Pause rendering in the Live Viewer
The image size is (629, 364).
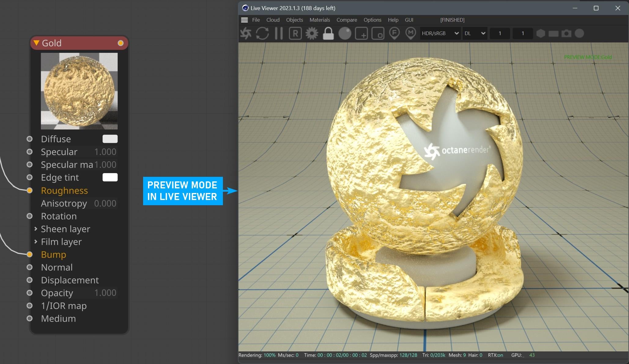[x=279, y=33]
